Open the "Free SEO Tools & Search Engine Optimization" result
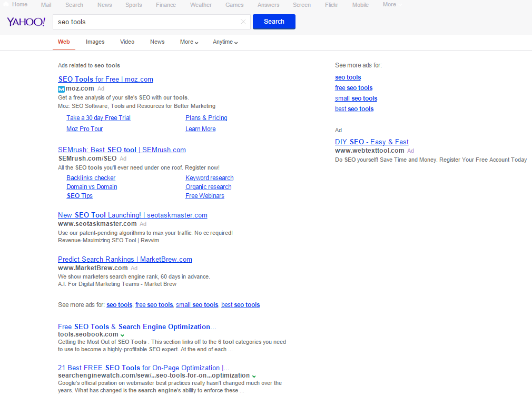Viewport: 532px width, 396px height. (x=136, y=326)
